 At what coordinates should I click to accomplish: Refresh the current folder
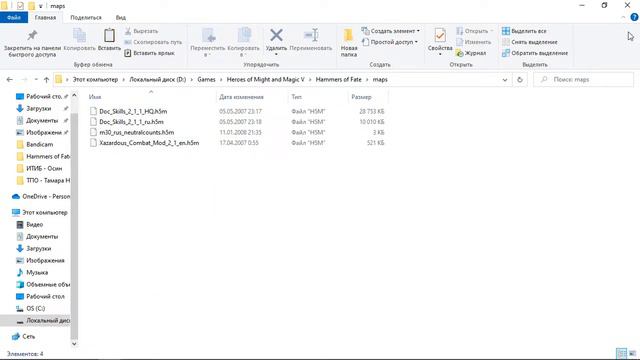[x=520, y=80]
